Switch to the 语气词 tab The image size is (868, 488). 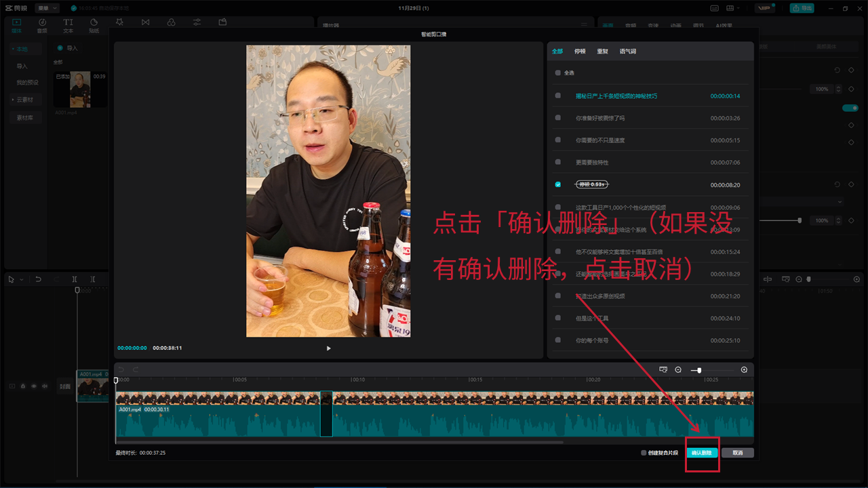click(x=628, y=52)
